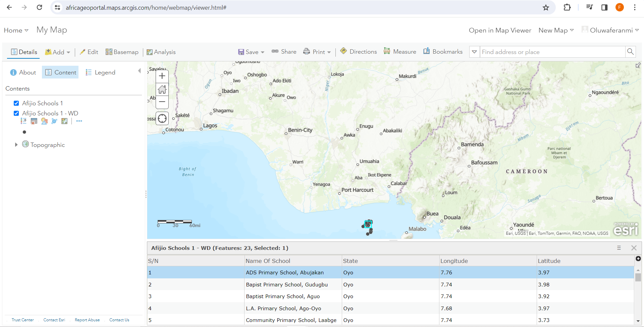Open the About panel

22,72
